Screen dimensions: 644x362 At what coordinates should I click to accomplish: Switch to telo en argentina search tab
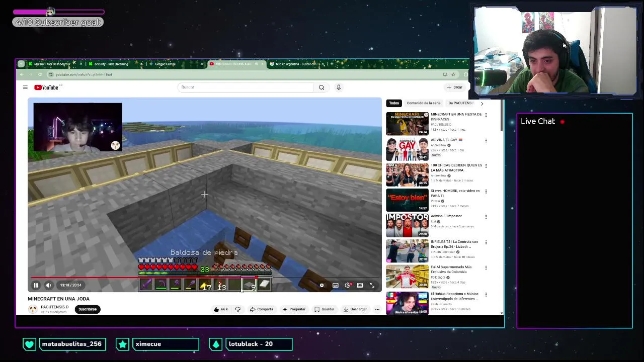[295, 64]
